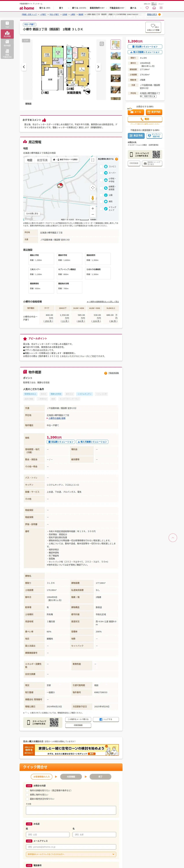Image resolution: width=184 pixels, height=868 pixels.
Task: Show previous property photo
Action: click(24, 67)
